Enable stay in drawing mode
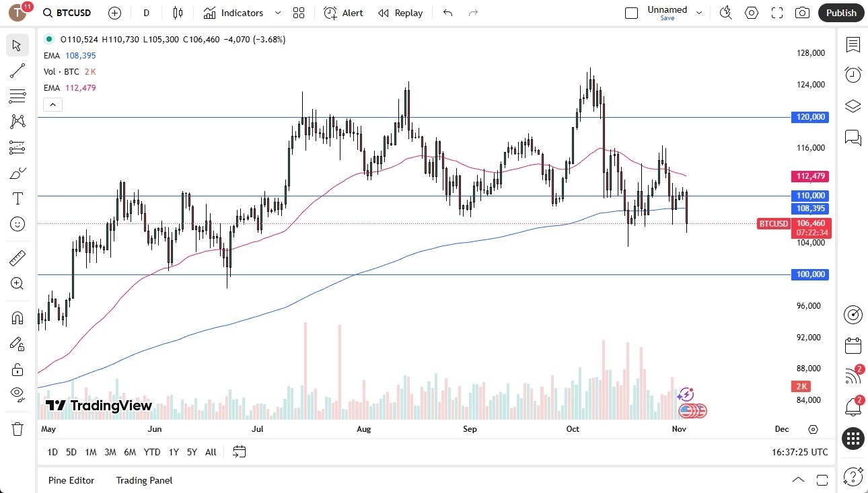The width and height of the screenshot is (868, 493). (17, 343)
